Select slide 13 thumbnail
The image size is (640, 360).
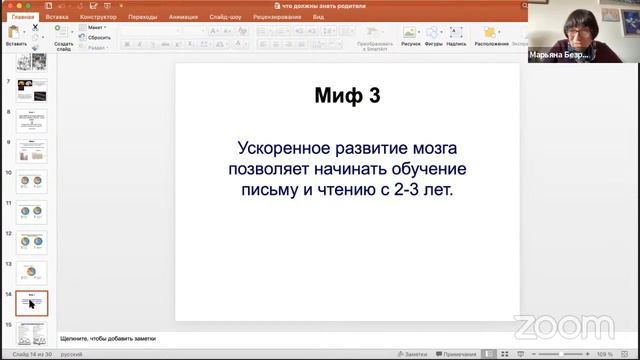32,273
